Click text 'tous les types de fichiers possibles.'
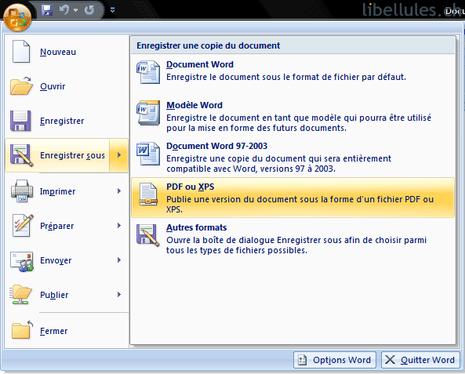This screenshot has height=374, width=465. click(x=237, y=250)
